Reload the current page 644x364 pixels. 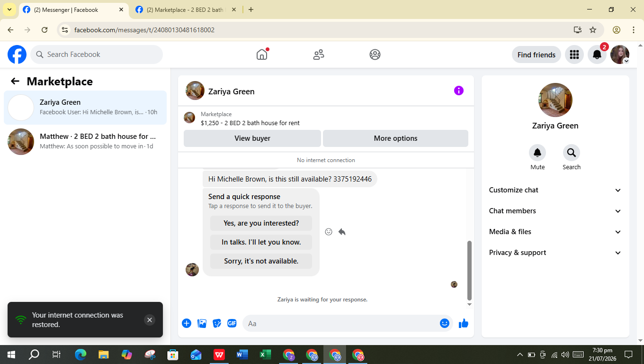(45, 30)
